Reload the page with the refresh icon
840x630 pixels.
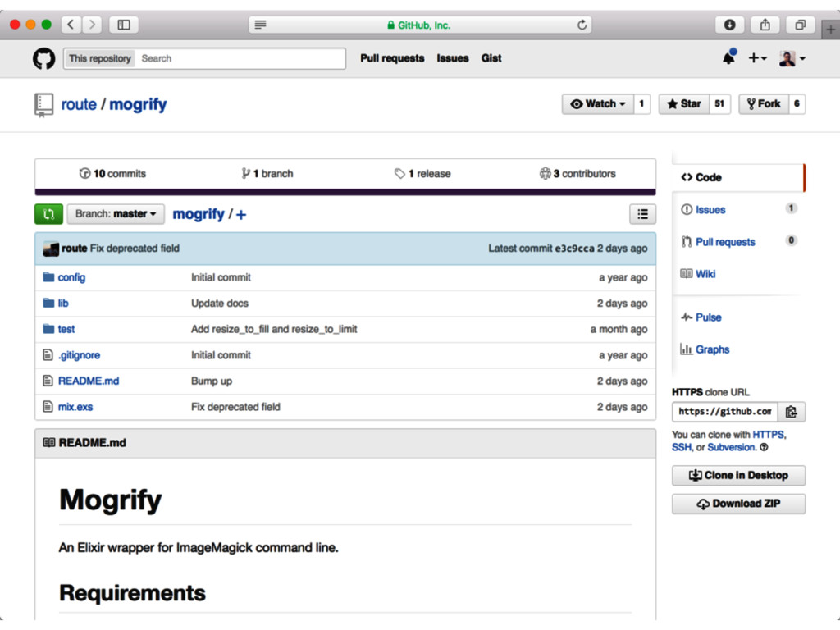pyautogui.click(x=582, y=25)
